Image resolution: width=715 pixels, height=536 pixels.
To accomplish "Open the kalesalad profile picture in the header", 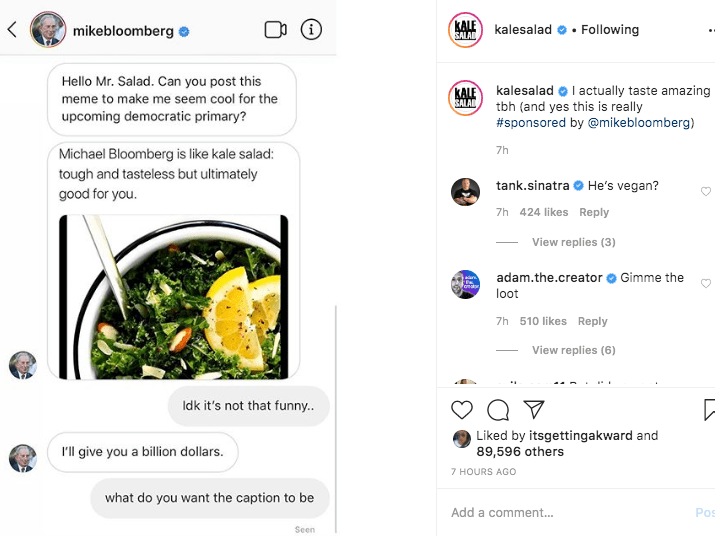I will [x=465, y=30].
